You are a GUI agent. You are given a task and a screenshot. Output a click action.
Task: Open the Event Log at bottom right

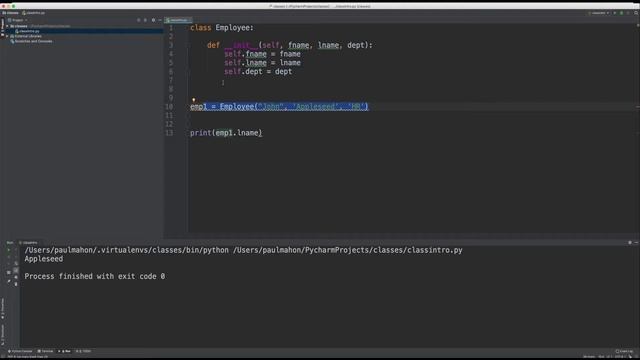coord(624,351)
